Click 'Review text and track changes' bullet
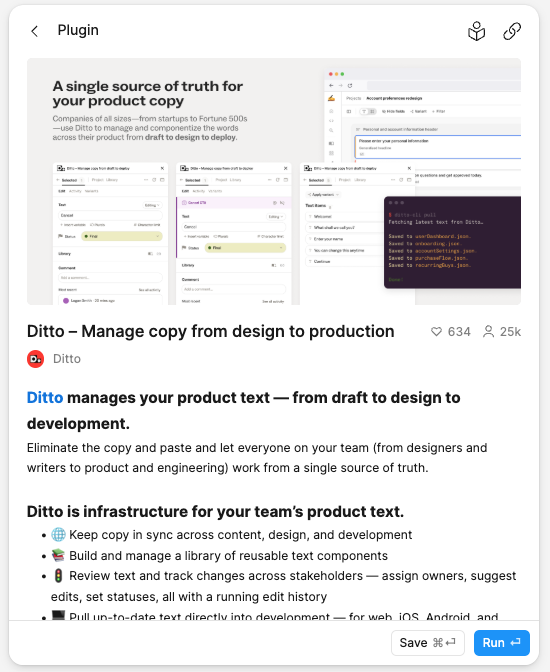The height and width of the screenshot is (672, 550). coord(283,586)
